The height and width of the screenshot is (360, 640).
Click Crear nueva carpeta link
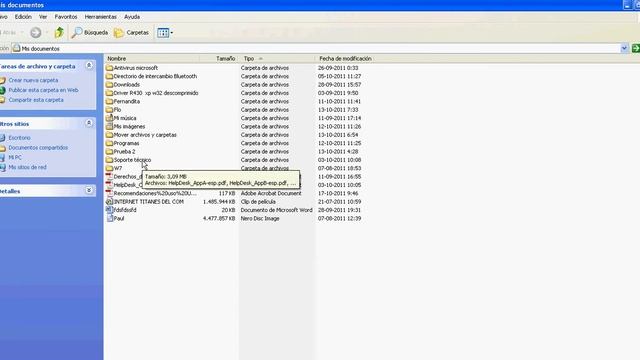33,80
